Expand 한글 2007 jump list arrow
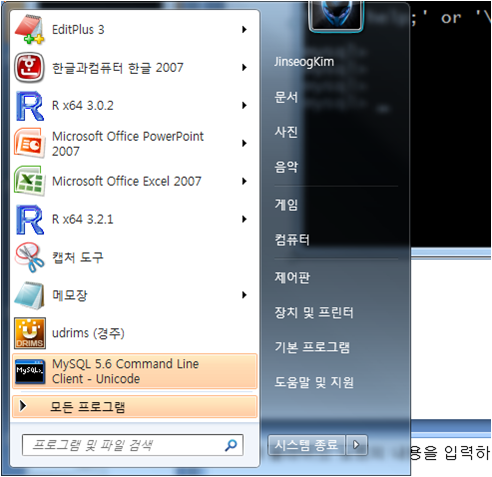The height and width of the screenshot is (477, 492). tap(244, 67)
